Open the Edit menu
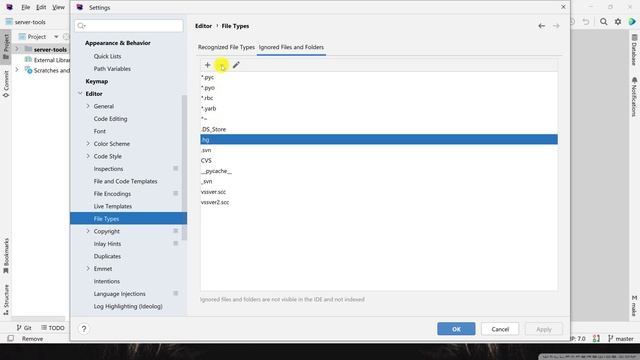 (41, 7)
